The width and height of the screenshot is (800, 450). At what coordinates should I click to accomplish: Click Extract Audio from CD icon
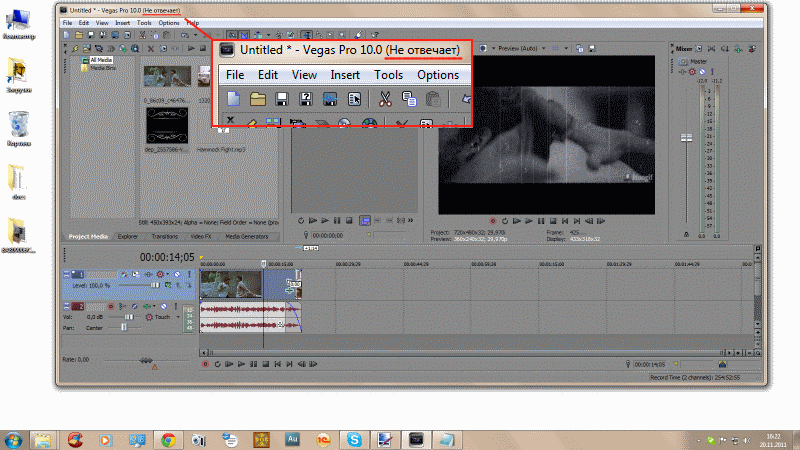pos(123,48)
